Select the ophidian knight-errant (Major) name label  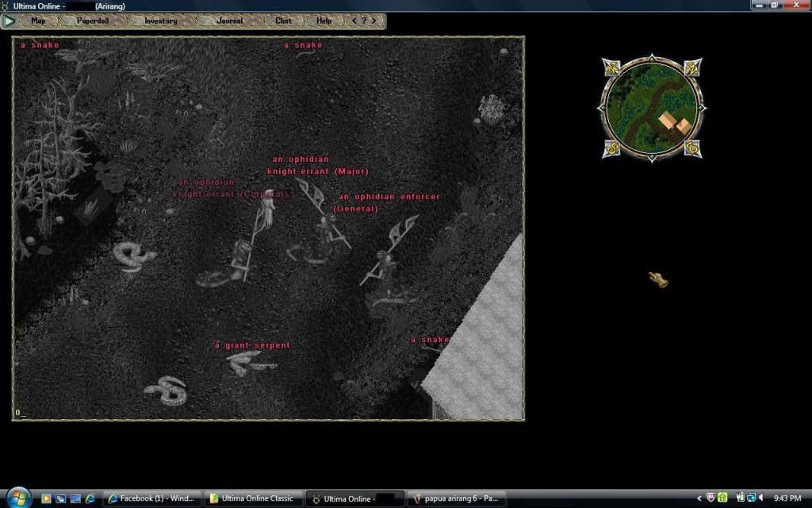coord(318,165)
